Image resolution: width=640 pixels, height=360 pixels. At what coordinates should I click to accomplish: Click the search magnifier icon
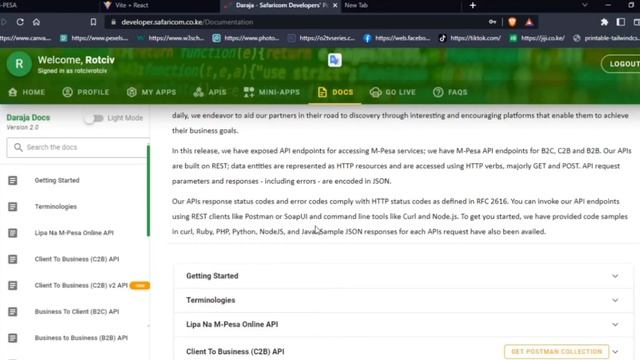pos(18,147)
